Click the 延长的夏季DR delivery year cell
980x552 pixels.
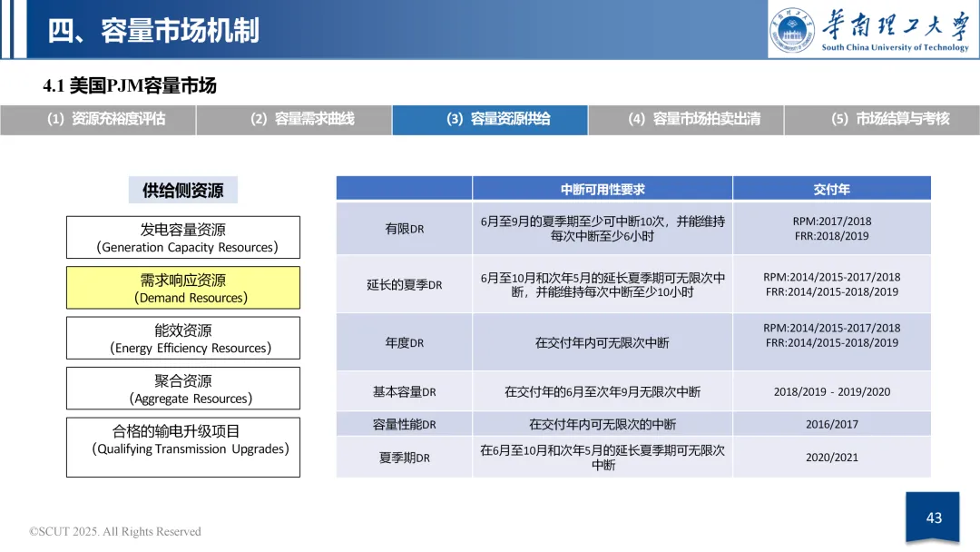tap(832, 285)
